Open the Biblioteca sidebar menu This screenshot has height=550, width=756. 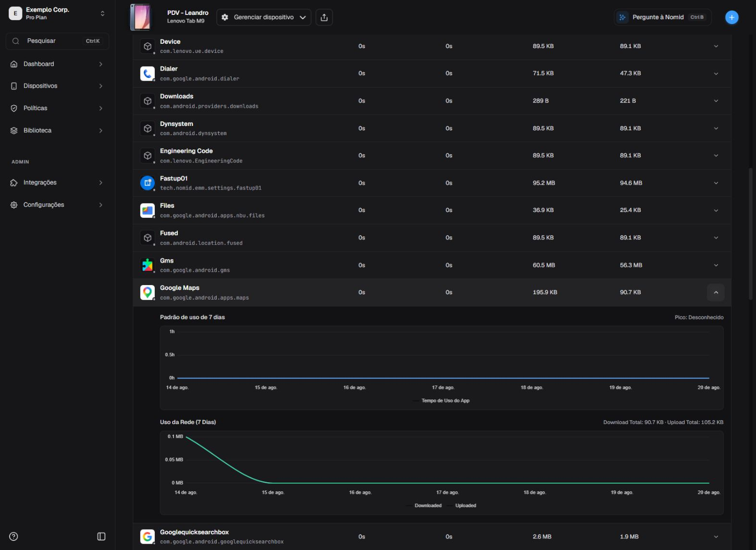[58, 130]
